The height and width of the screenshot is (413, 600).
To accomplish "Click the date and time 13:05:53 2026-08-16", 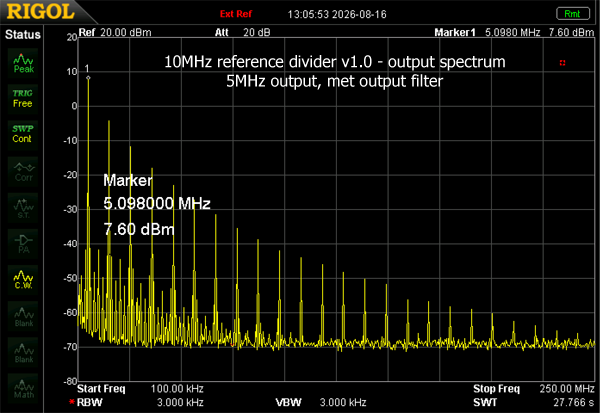I will 337,15.
